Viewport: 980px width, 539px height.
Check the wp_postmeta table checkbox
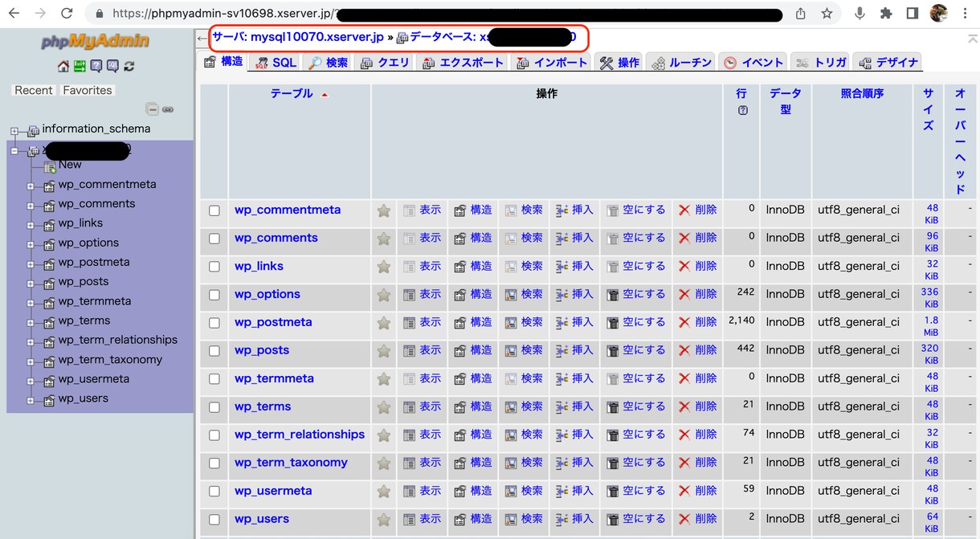pyautogui.click(x=214, y=323)
